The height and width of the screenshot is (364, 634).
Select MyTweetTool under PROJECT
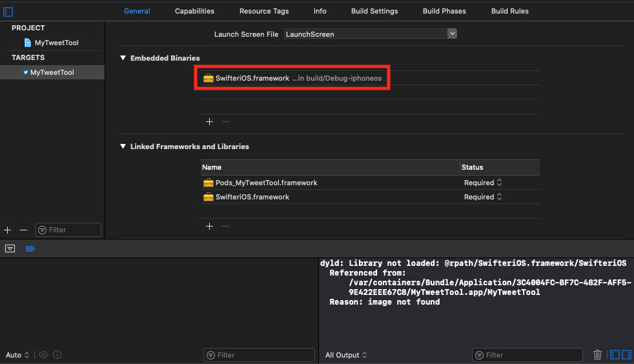pos(56,43)
